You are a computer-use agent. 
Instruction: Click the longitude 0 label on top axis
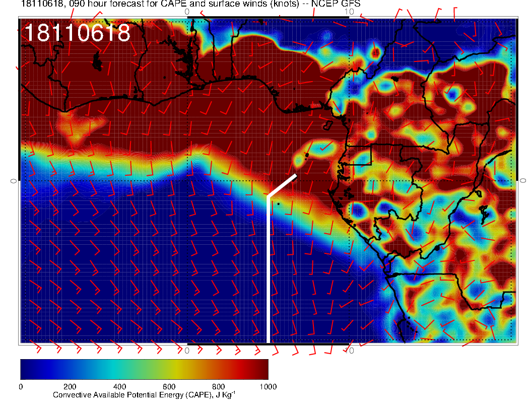point(187,11)
